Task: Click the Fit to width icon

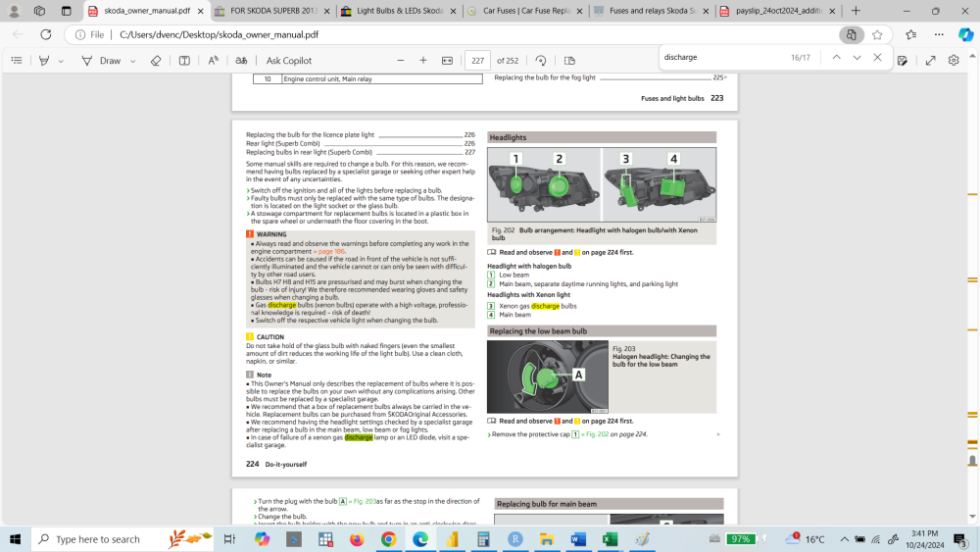Action: click(x=447, y=61)
